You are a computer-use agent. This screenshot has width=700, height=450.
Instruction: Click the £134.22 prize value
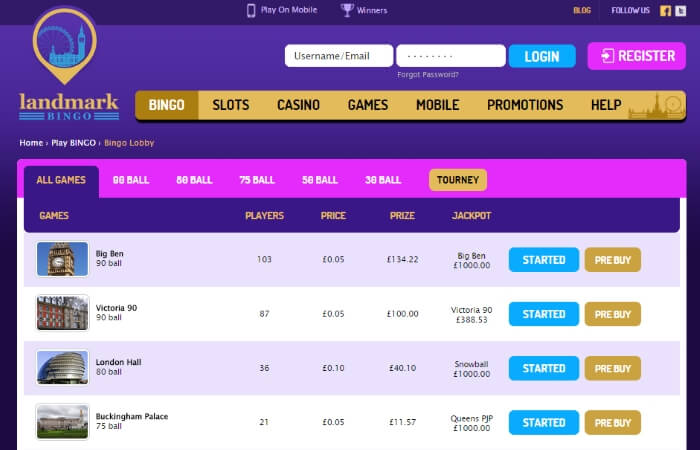point(402,259)
